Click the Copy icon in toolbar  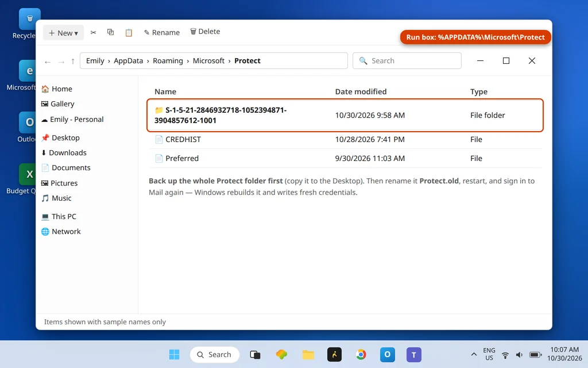tap(111, 32)
